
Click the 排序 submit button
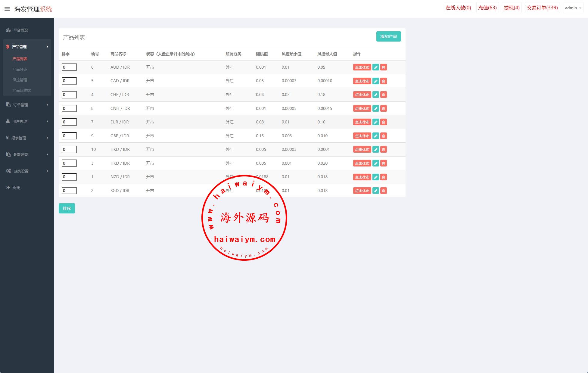click(x=67, y=208)
